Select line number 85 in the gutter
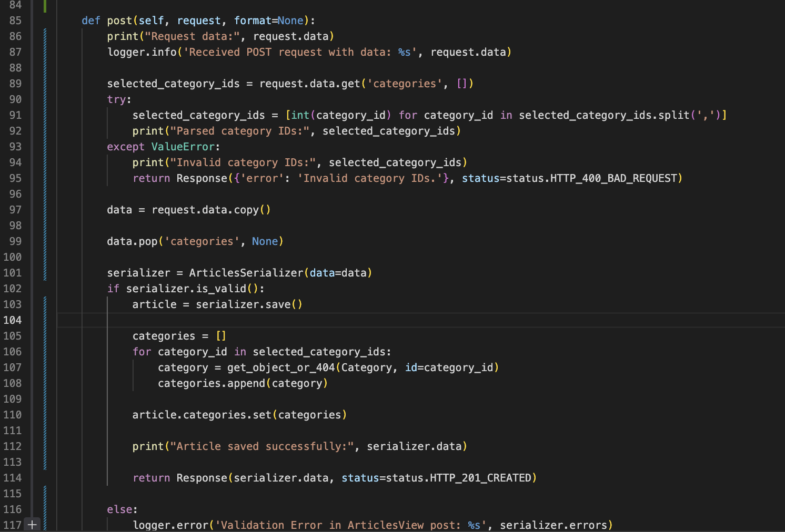 click(x=15, y=21)
